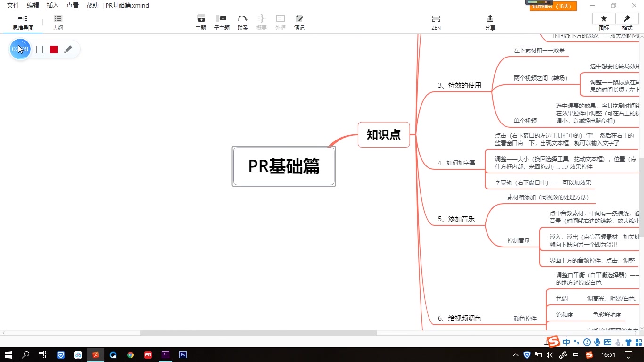This screenshot has width=644, height=362.
Task: Insert a new topic with 主题 button
Action: pyautogui.click(x=201, y=22)
